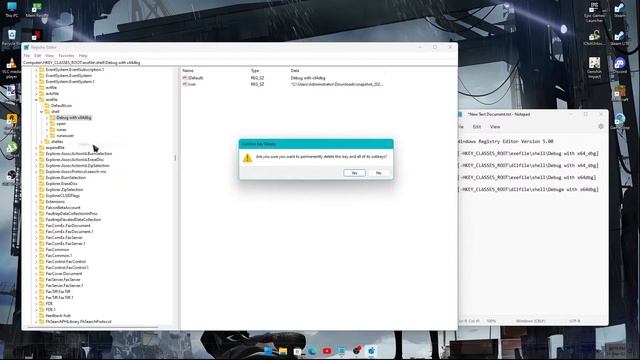The height and width of the screenshot is (360, 640).
Task: Click the Registry Editor address bar path
Action: 240,62
